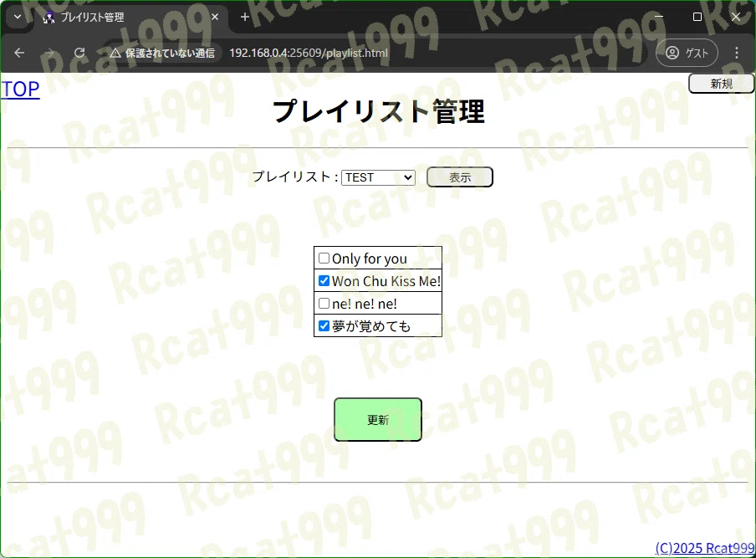Click the browser forward arrow
Image resolution: width=756 pixels, height=558 pixels.
click(x=49, y=53)
